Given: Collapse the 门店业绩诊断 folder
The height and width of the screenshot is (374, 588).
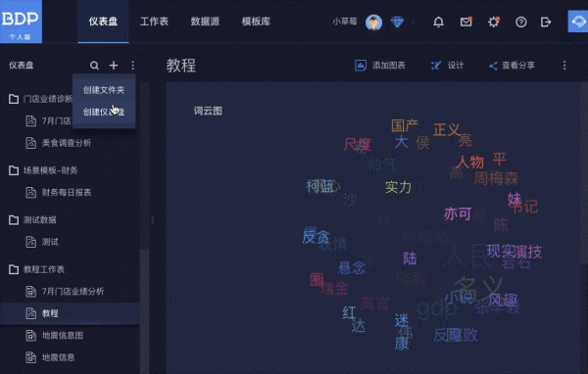Looking at the screenshot, I should (x=14, y=99).
